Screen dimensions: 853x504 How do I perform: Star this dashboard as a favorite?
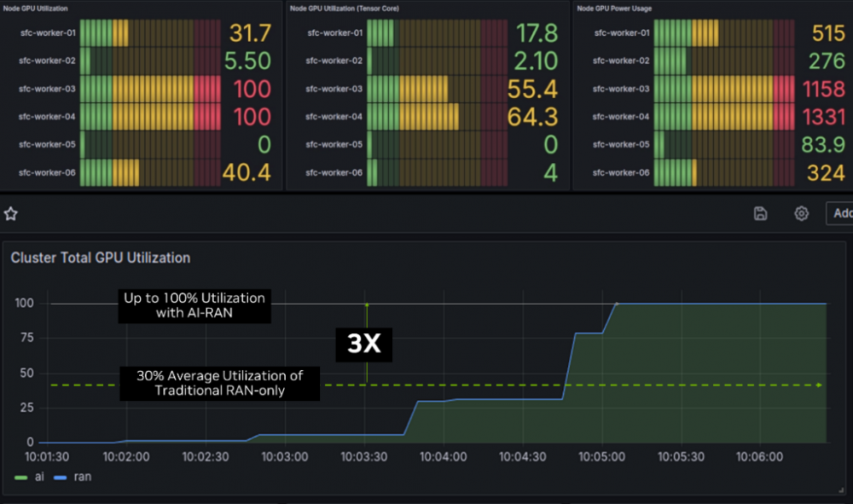pos(11,212)
